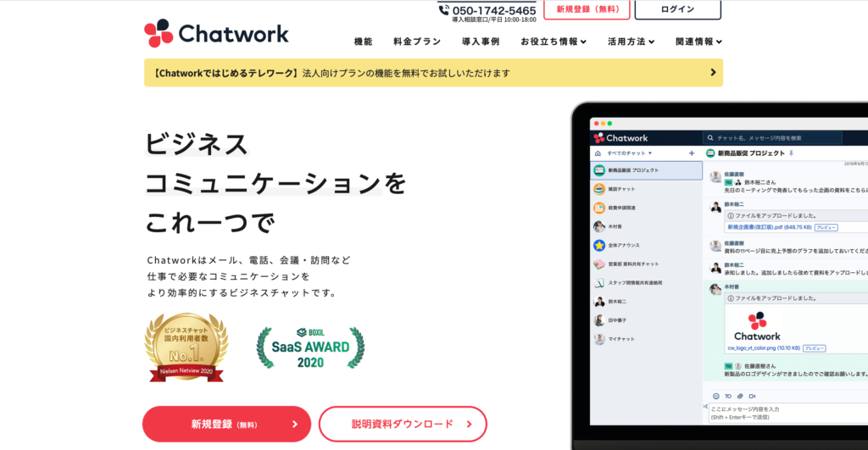The height and width of the screenshot is (450, 868).
Task: Click the Chatwork logo in the mockup app header
Action: [620, 138]
